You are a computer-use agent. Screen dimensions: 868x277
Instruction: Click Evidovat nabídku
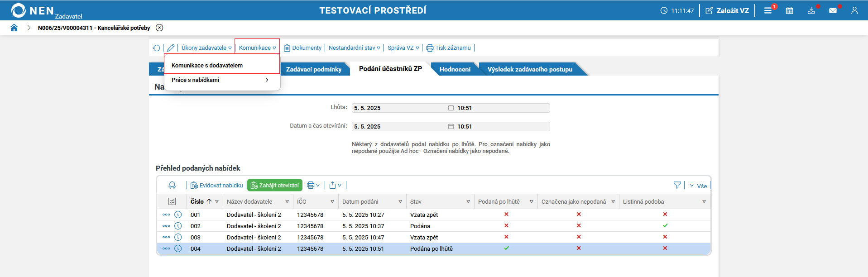point(217,185)
